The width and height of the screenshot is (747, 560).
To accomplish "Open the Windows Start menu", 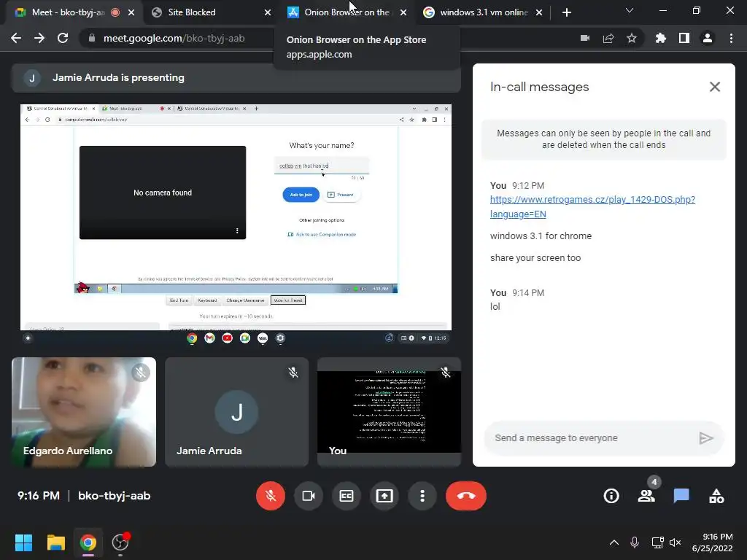I will pyautogui.click(x=23, y=542).
